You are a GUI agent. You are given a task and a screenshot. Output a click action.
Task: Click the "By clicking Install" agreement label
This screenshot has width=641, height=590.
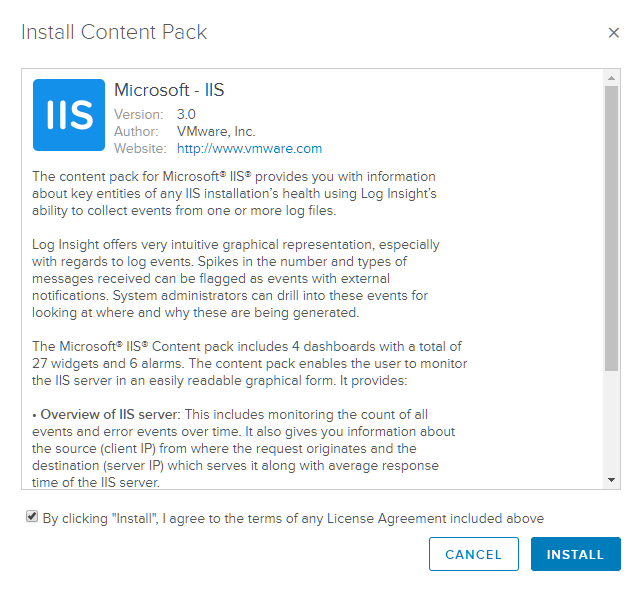pos(293,518)
